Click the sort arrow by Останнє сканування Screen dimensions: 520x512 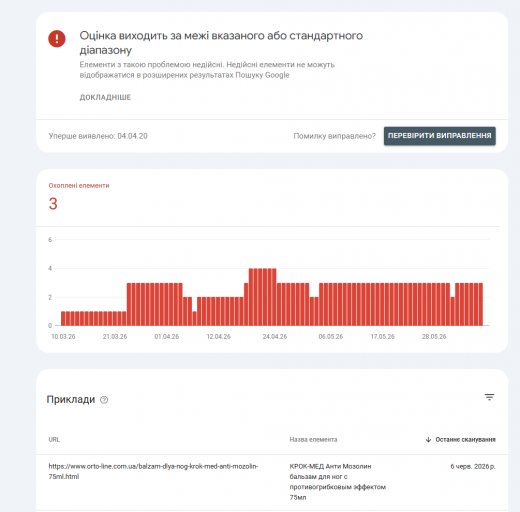[428, 440]
